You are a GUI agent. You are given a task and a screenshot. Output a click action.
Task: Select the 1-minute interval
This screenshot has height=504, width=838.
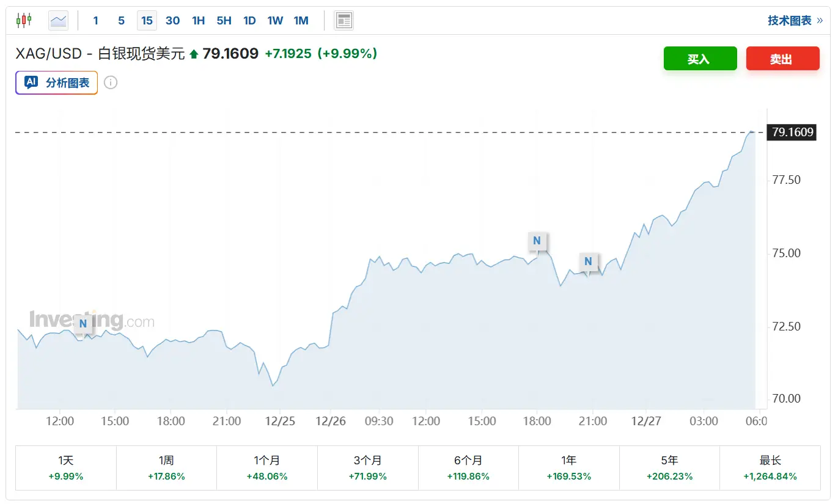pyautogui.click(x=96, y=21)
